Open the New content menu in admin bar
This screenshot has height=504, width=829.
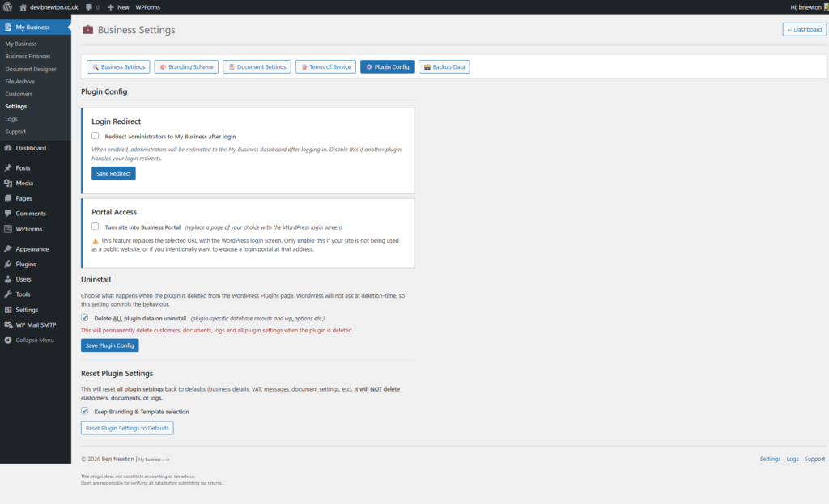[117, 6]
